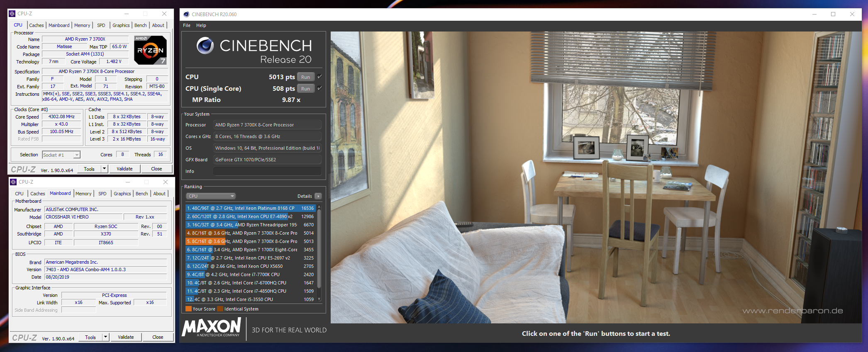The image size is (868, 352).
Task: Run the CPU multi-core benchmark
Action: [306, 77]
